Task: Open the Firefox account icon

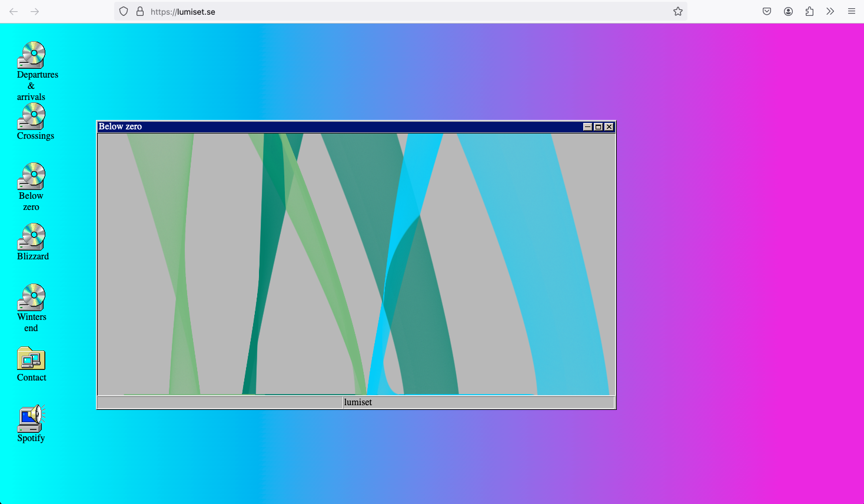Action: click(x=788, y=11)
